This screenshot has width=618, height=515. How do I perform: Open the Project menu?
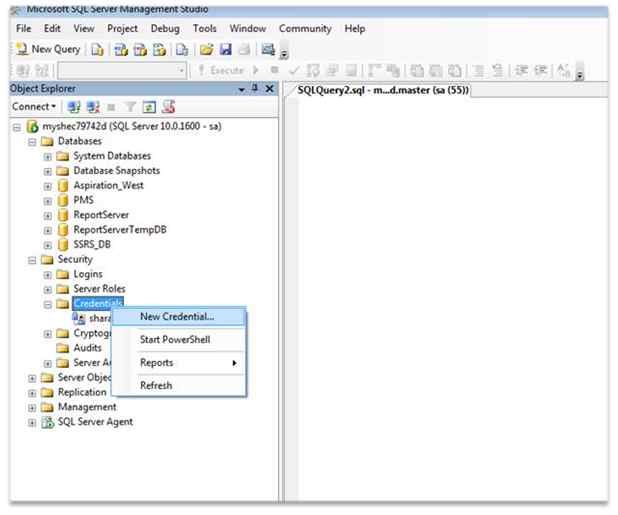[122, 29]
